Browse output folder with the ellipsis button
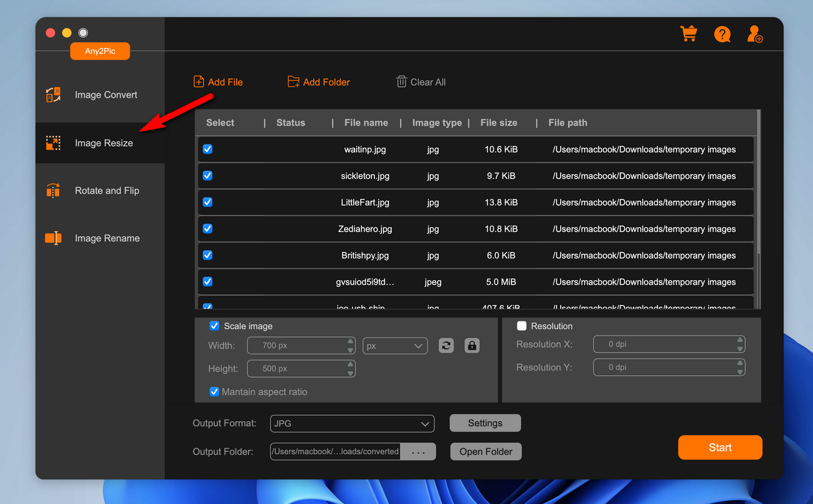The width and height of the screenshot is (813, 504). click(418, 451)
